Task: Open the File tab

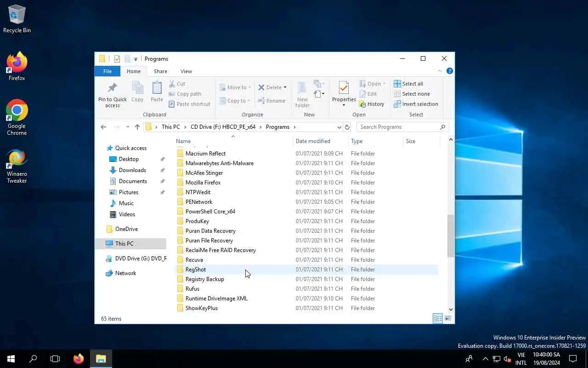Action: (x=107, y=71)
